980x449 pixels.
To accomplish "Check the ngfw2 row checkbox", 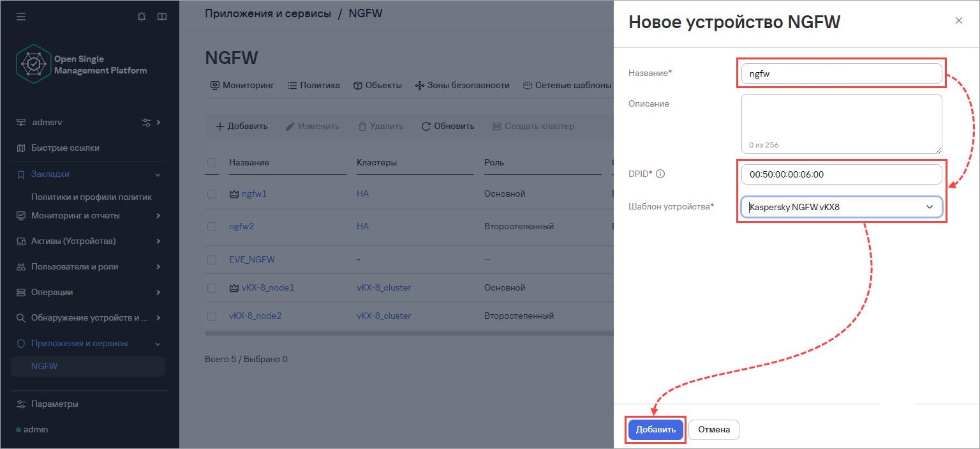I will click(212, 227).
